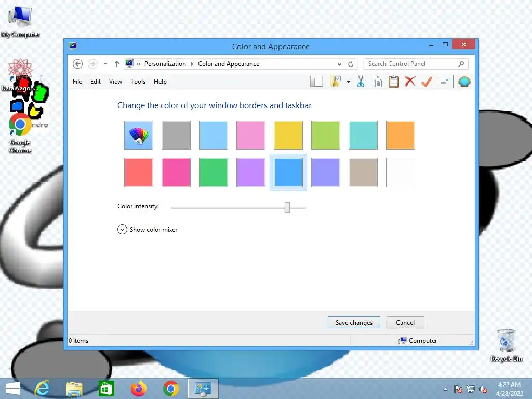Open the Start button on taskbar
Viewport: 532px width, 399px height.
[13, 389]
